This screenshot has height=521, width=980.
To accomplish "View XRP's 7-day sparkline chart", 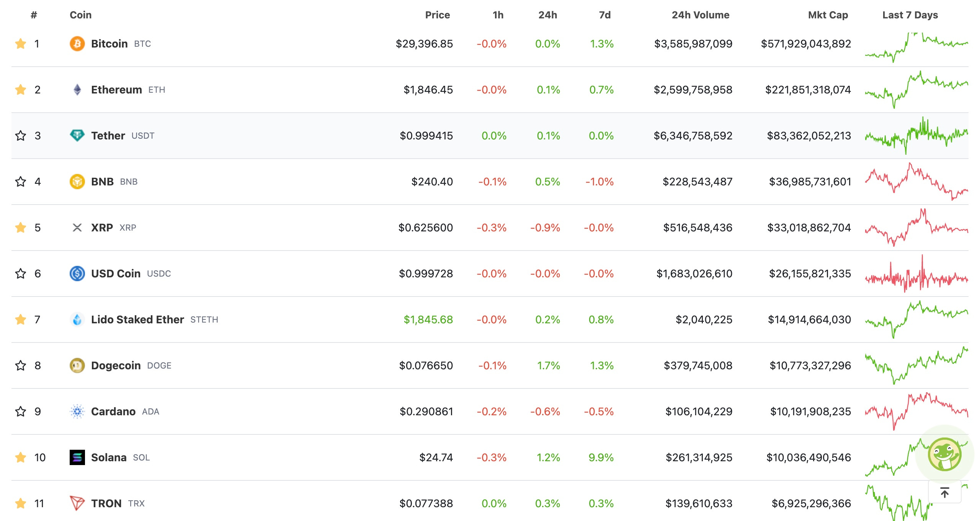I will 916,228.
